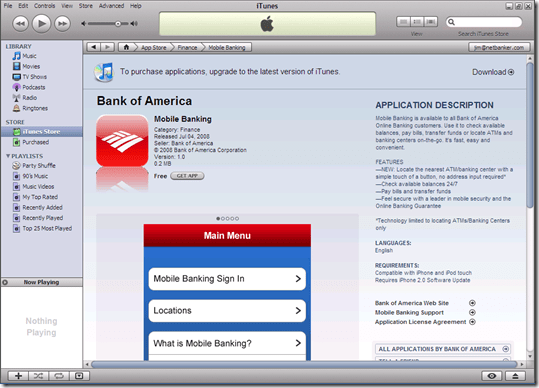Click the Play button
539x388 pixels.
[x=42, y=24]
